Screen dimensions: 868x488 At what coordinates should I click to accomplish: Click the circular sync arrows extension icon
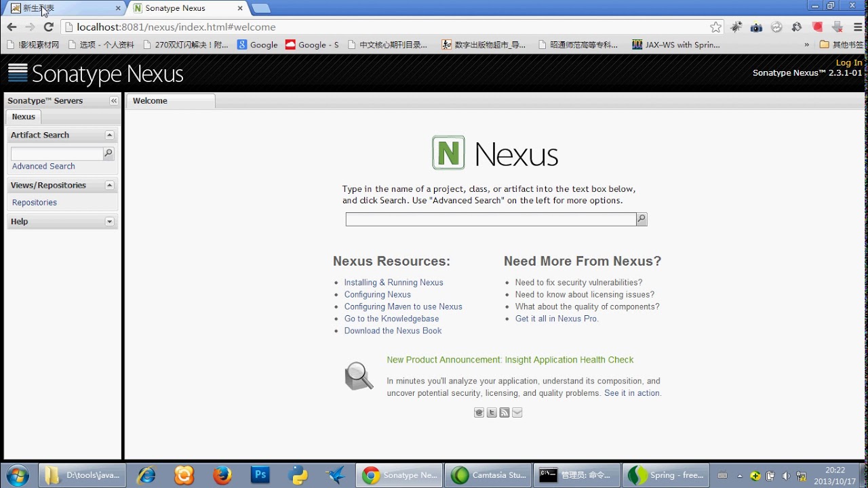click(777, 27)
